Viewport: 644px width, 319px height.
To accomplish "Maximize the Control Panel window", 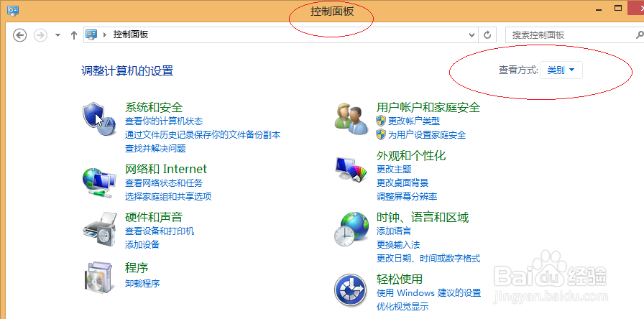I will (x=618, y=8).
